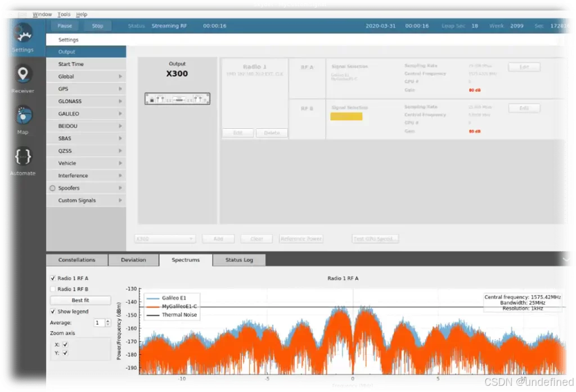Image resolution: width=576 pixels, height=392 pixels.
Task: Adjust the Average spinner arrows
Action: pyautogui.click(x=108, y=323)
